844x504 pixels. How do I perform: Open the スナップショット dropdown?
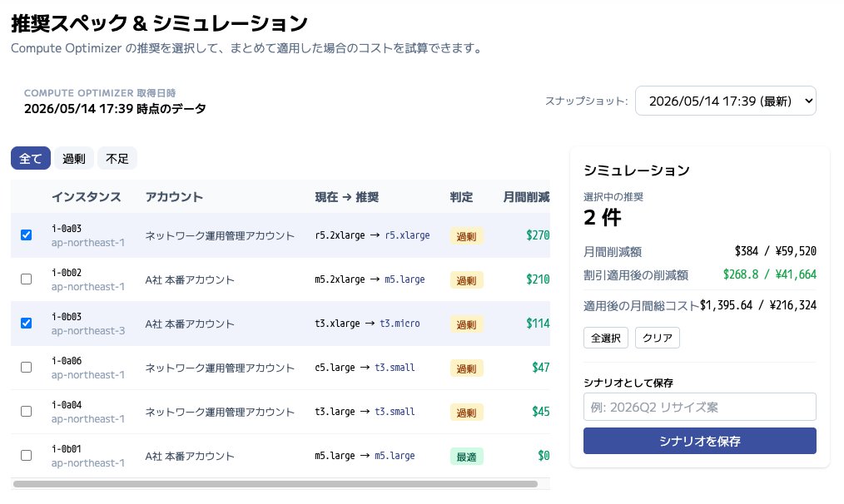726,101
